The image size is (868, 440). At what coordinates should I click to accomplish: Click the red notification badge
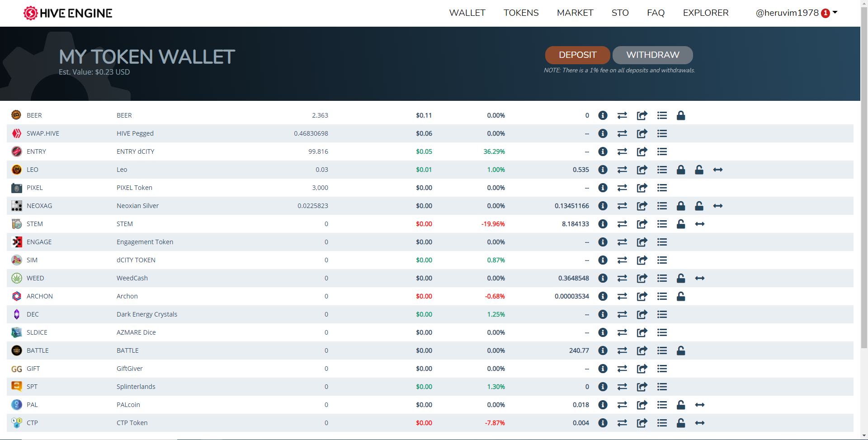pos(826,14)
